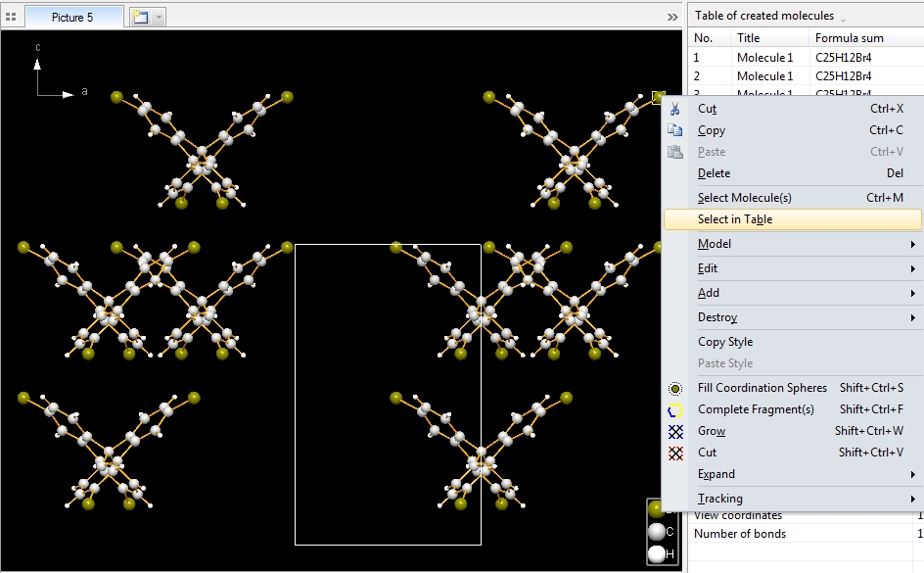Click the red lattice Cut icon (Shift+Ctrl+V)
This screenshot has height=573, width=924.
(674, 453)
